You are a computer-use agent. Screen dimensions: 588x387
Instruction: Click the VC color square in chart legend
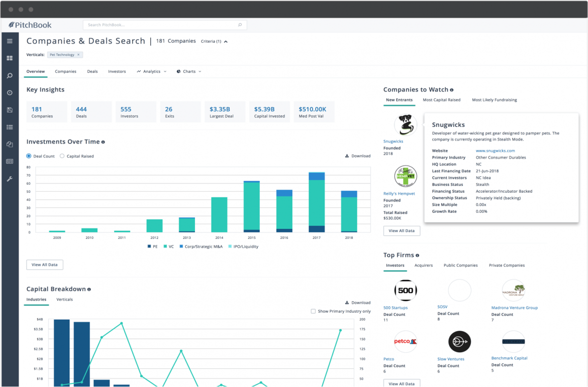(165, 246)
